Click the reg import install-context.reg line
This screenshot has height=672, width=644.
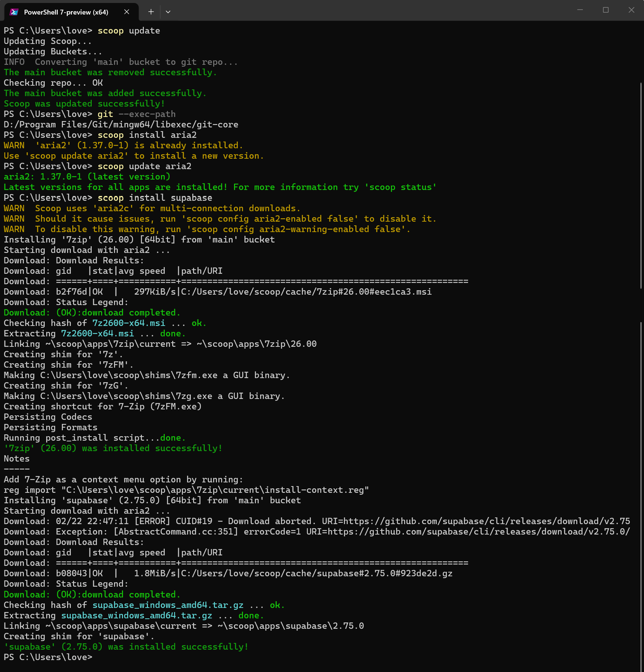pyautogui.click(x=186, y=490)
